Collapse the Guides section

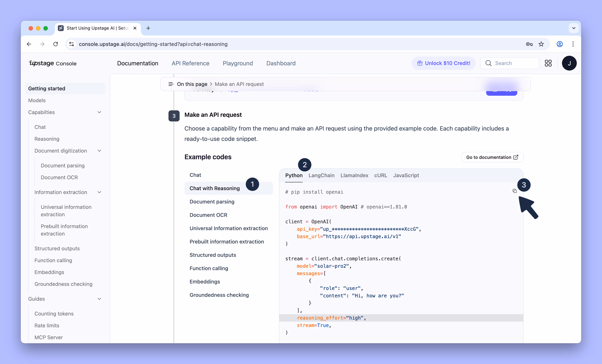coord(99,299)
